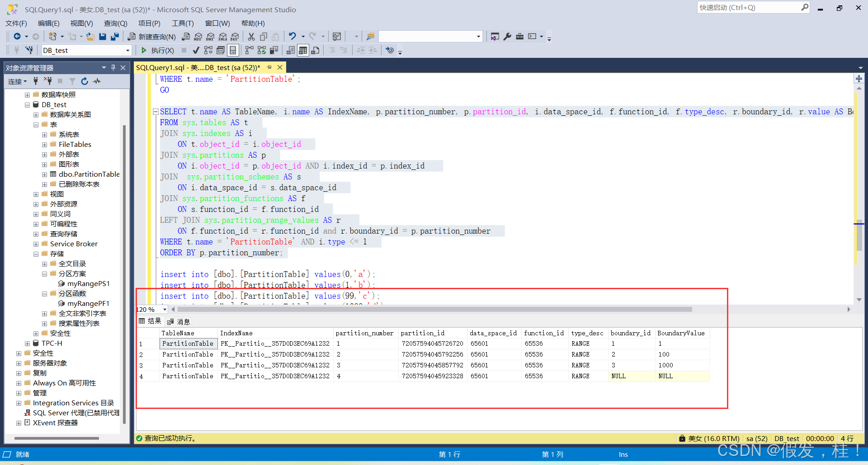The height and width of the screenshot is (465, 868).
Task: Open the 连接 dropdown
Action: pos(17,81)
